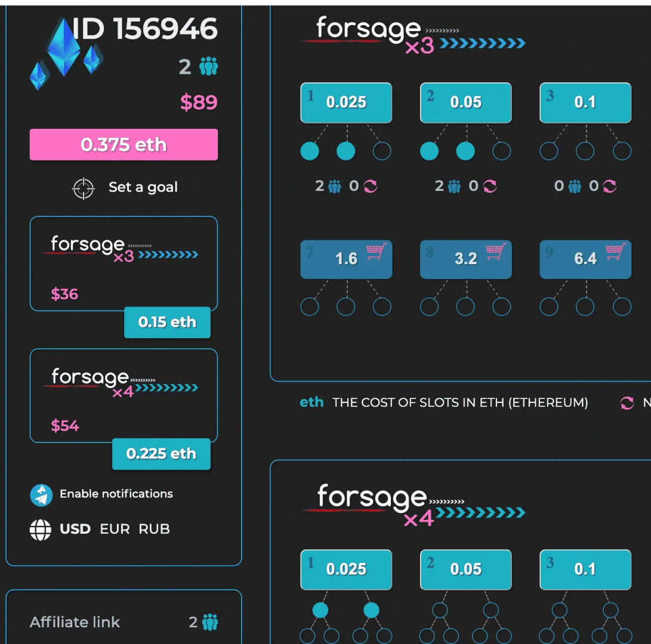Click the Set a goal crosshair icon

point(83,188)
